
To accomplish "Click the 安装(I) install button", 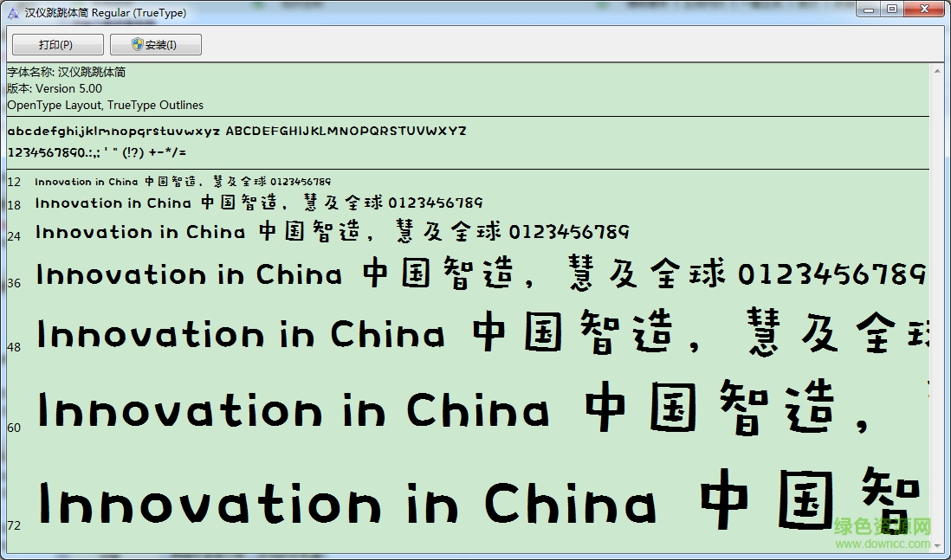I will (156, 45).
